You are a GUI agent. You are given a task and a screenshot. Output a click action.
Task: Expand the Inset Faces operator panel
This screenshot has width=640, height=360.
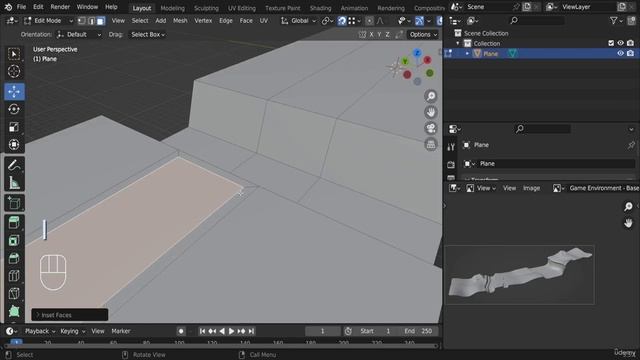69,315
